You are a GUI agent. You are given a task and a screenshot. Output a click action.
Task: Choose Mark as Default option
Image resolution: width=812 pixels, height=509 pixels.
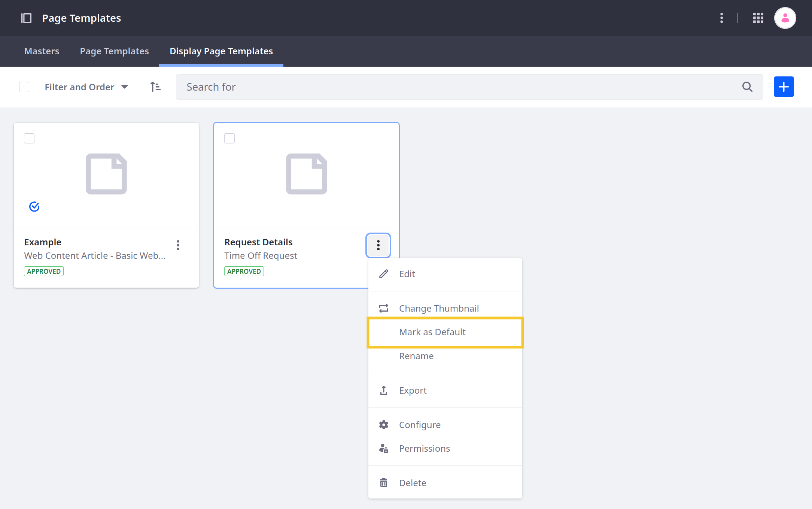coord(445,332)
